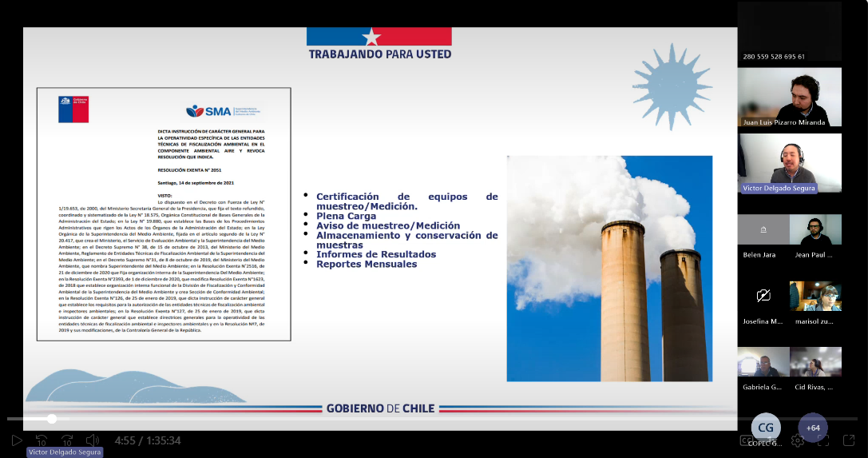Open video in a pop-out window
Viewport: 868px width, 458px height.
[849, 440]
